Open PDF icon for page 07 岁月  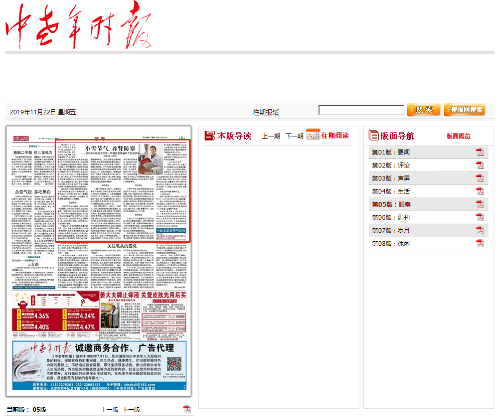point(480,230)
